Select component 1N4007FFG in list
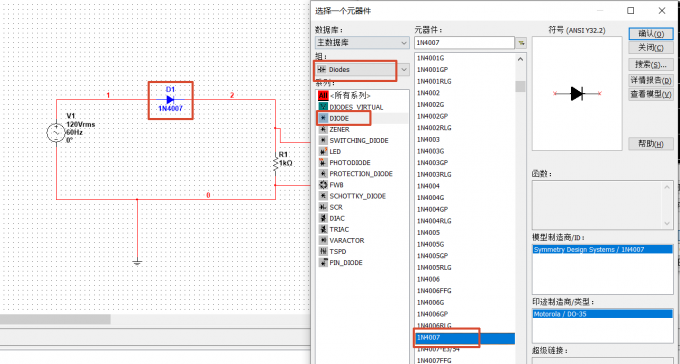Image resolution: width=680 pixels, height=364 pixels. (434, 361)
